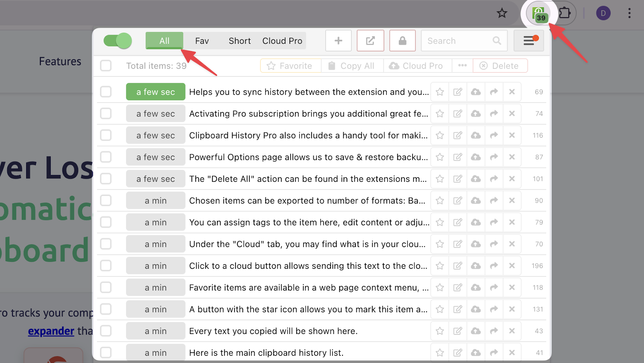Check the "Powerful Options page" row checkbox
The image size is (644, 363).
pyautogui.click(x=106, y=157)
